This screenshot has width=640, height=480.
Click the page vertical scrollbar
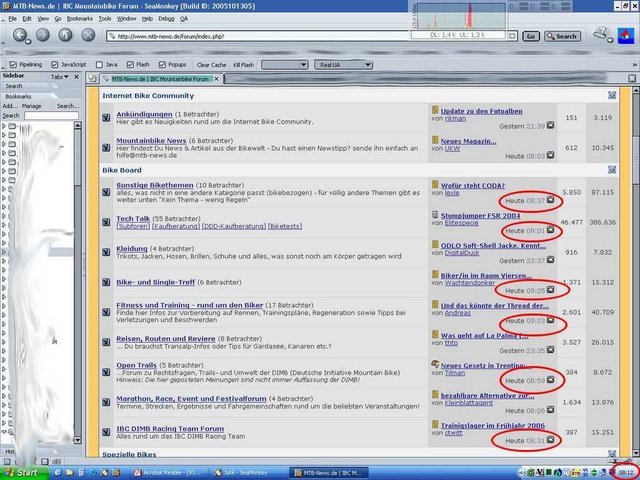click(x=635, y=271)
